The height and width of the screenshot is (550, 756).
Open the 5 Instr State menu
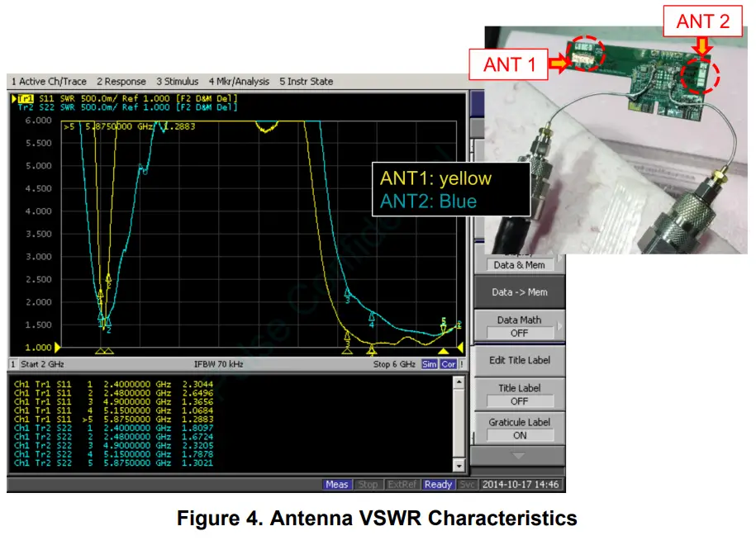pos(307,82)
